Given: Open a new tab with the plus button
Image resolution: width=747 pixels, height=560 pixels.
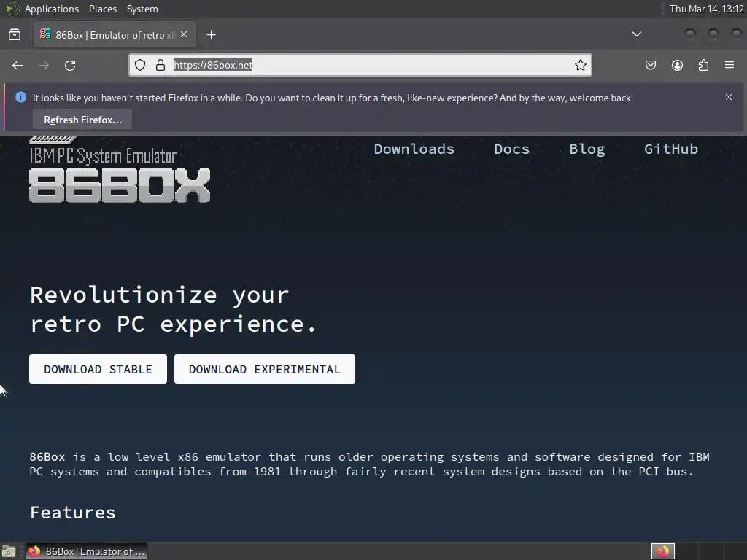Looking at the screenshot, I should point(211,35).
